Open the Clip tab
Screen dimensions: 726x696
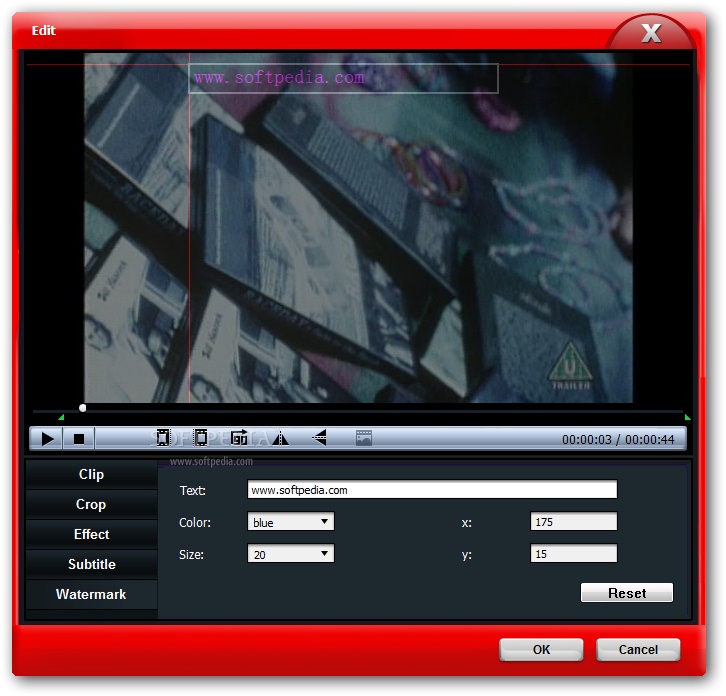[x=91, y=474]
